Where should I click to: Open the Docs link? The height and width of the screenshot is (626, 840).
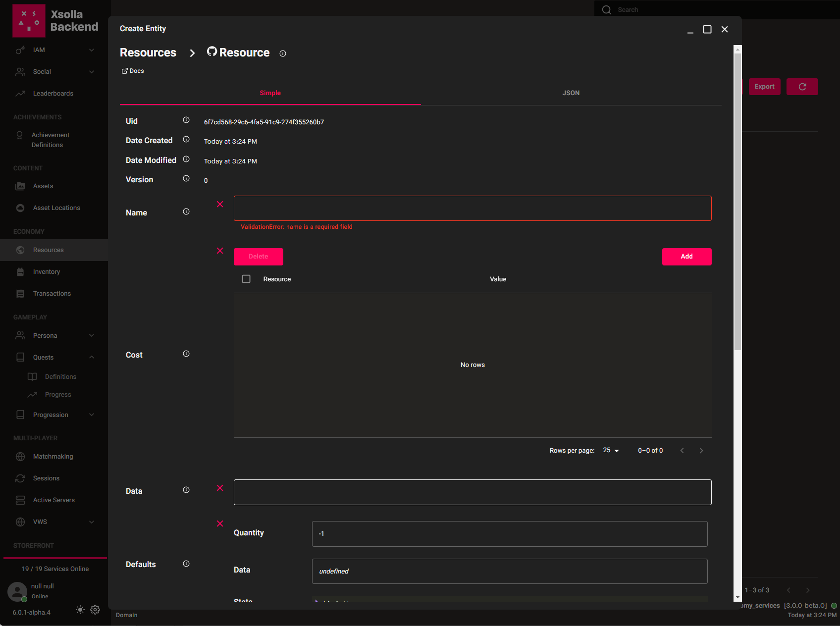coord(133,71)
